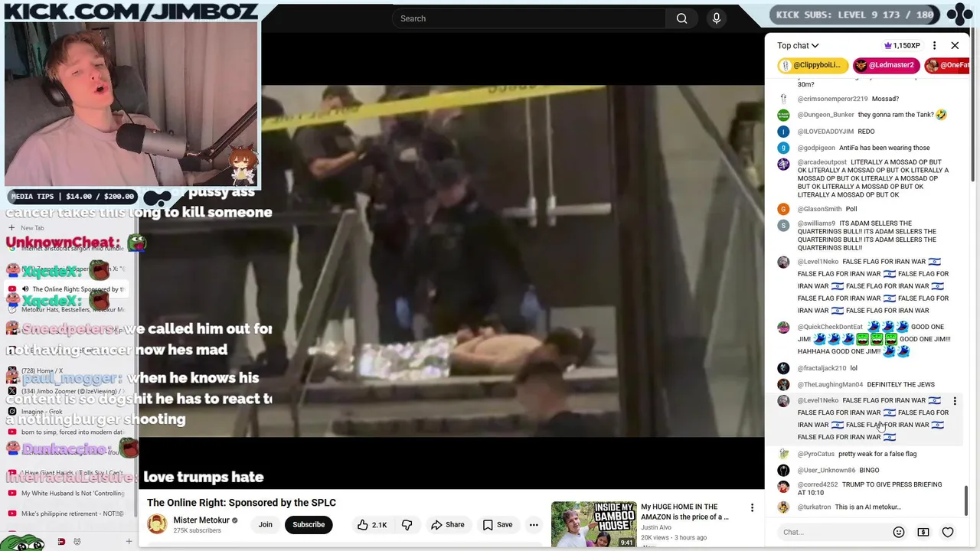Click the search magnifier icon
This screenshot has height=551, width=980.
pos(681,18)
